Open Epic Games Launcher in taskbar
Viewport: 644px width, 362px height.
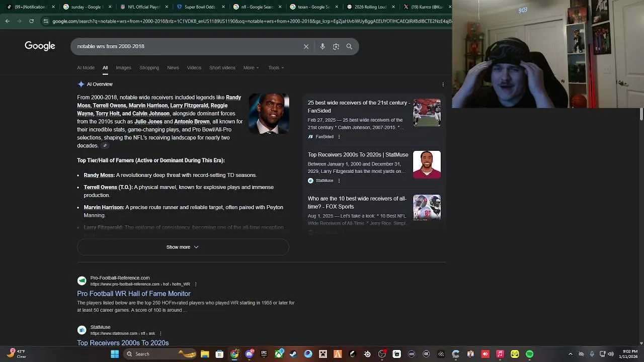264,354
